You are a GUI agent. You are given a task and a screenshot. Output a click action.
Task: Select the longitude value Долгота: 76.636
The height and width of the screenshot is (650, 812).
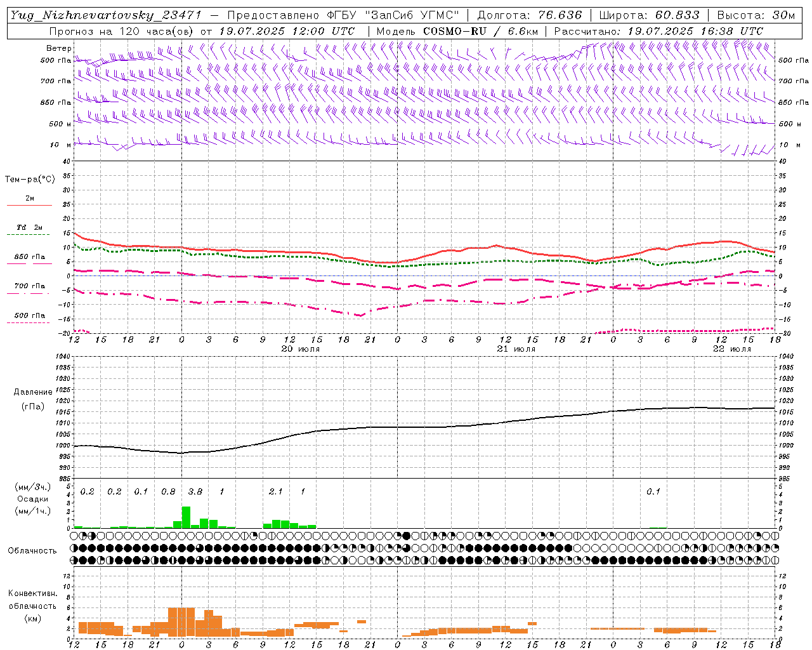pyautogui.click(x=529, y=15)
